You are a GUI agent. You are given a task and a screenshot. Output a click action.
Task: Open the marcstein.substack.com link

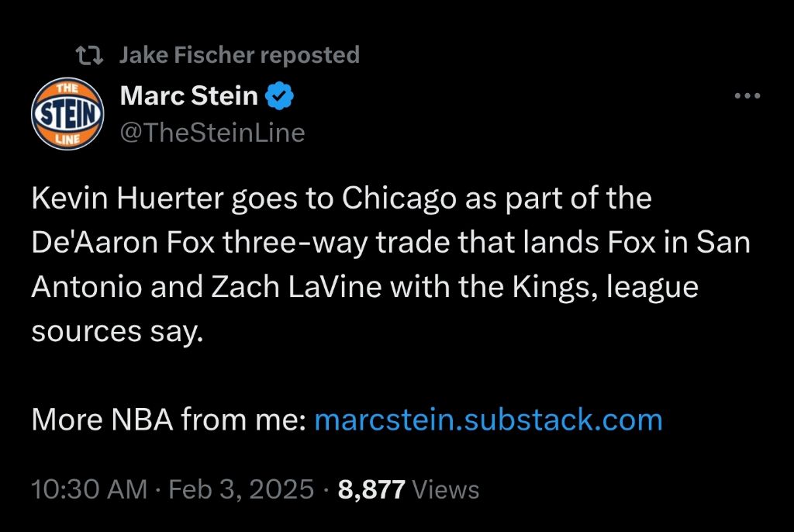[488, 420]
